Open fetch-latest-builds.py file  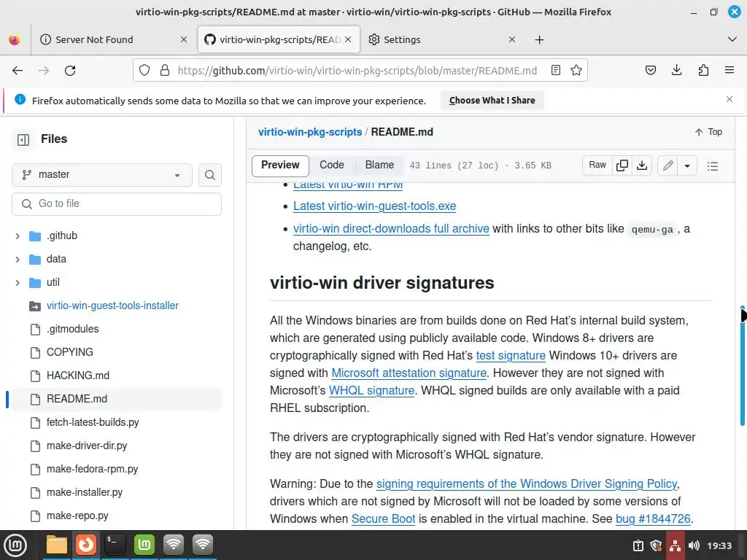click(93, 422)
